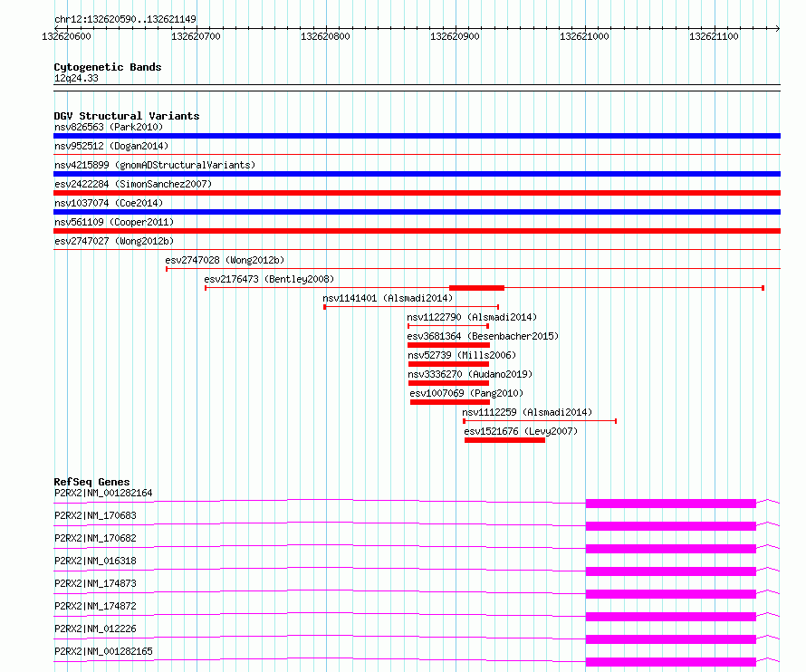The height and width of the screenshot is (672, 806).
Task: Click the esv1007069 (Pang2010) variant label
Action: click(x=466, y=393)
